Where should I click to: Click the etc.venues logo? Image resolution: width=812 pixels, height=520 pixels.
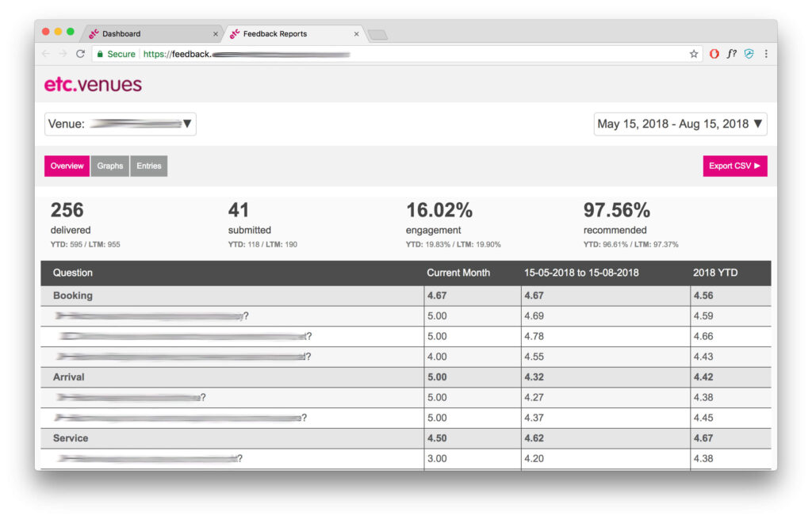point(93,84)
